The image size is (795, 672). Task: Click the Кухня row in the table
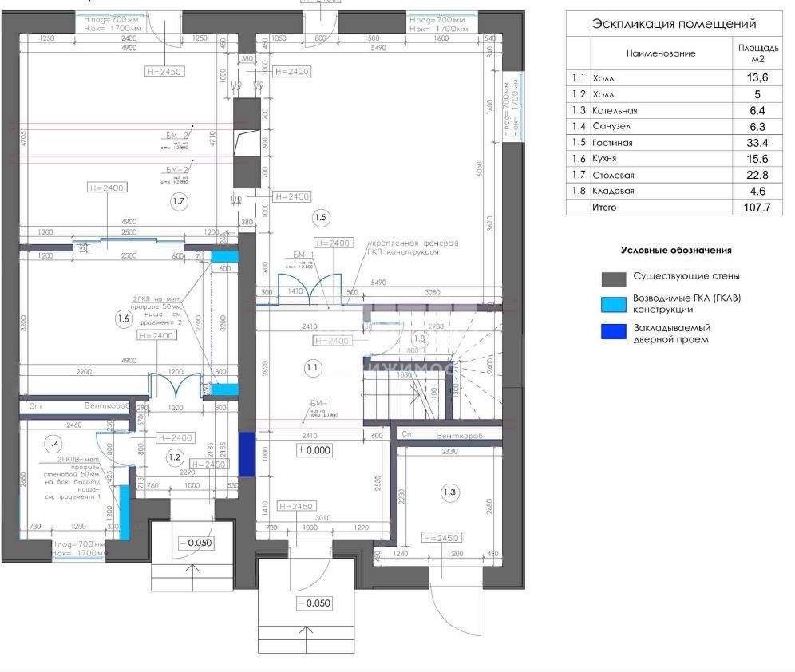coord(673,159)
